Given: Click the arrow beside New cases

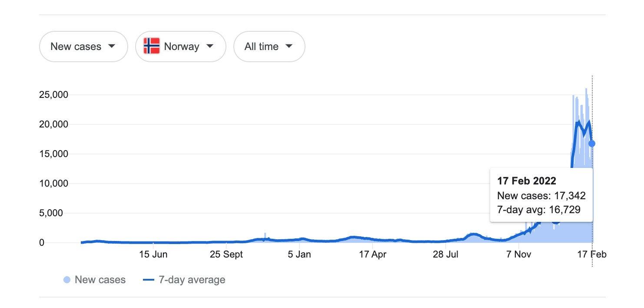Looking at the screenshot, I should point(112,46).
